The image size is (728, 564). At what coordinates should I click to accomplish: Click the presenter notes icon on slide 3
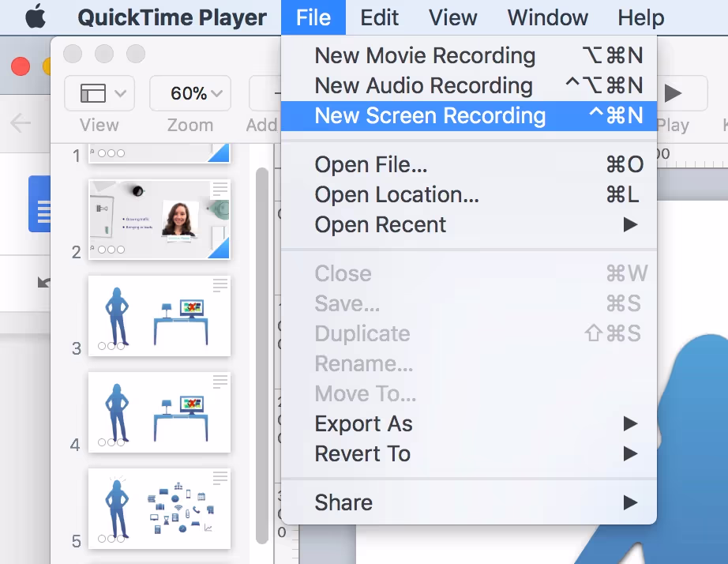(220, 285)
